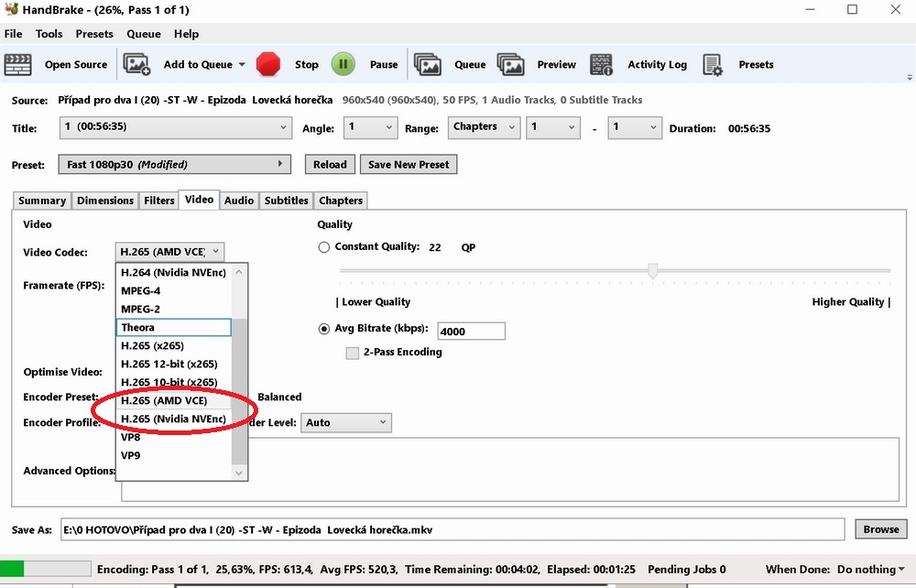Select Theora in the codec list
This screenshot has width=916, height=588.
173,328
